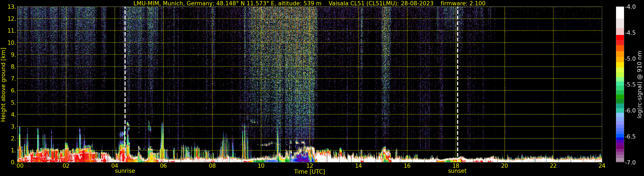The height and width of the screenshot is (176, 644).
Task: Click the '-4.5' colorbar tick label
Action: (630, 33)
